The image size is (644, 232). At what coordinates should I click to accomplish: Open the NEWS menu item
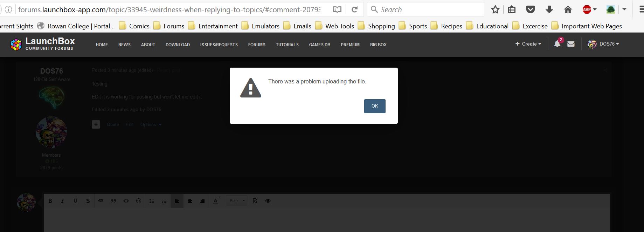click(x=124, y=45)
